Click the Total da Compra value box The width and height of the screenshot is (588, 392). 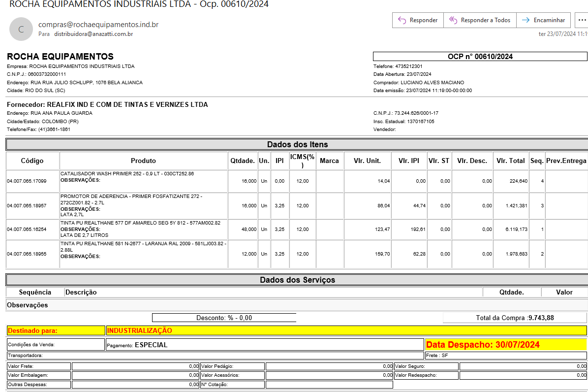(515, 318)
